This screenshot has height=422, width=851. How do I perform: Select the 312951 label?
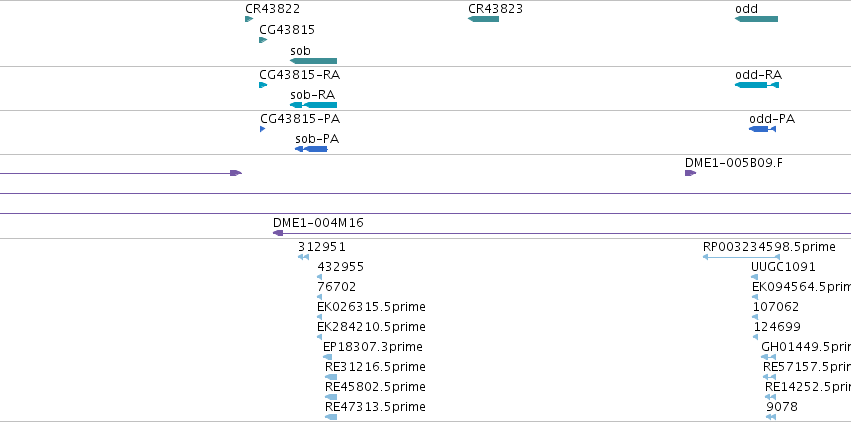pyautogui.click(x=322, y=247)
